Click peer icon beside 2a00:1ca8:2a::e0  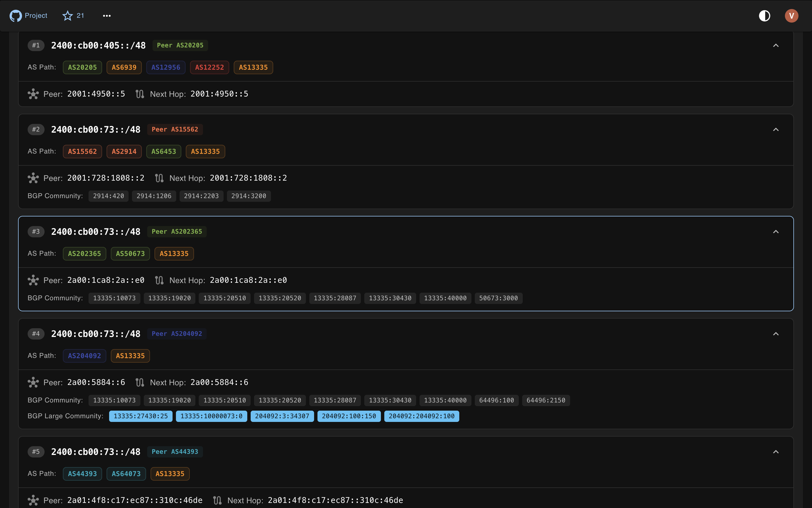33,280
